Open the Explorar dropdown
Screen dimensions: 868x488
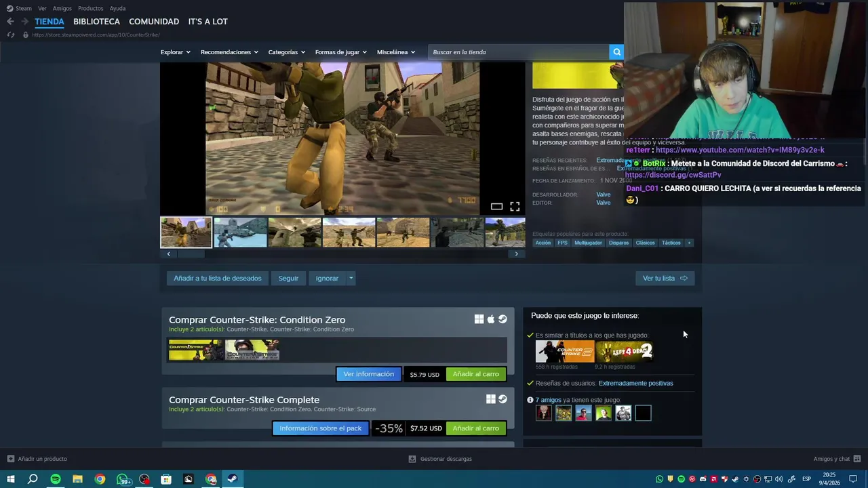tap(175, 52)
